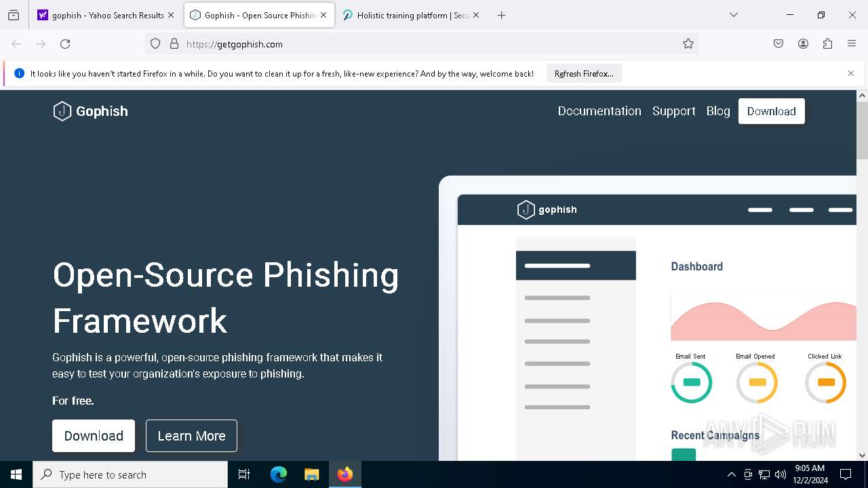
Task: Open the Firefox account icon
Action: pos(803,44)
